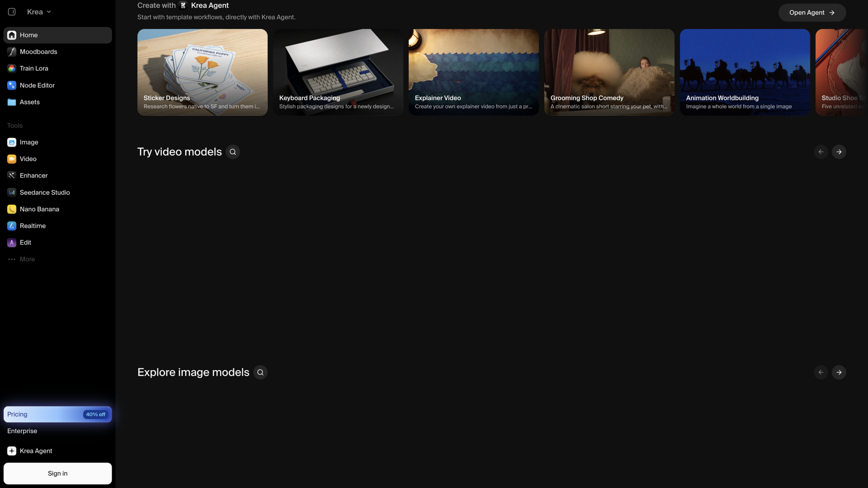Click the 'Explore image models' heading
The width and height of the screenshot is (868, 488).
tap(193, 372)
